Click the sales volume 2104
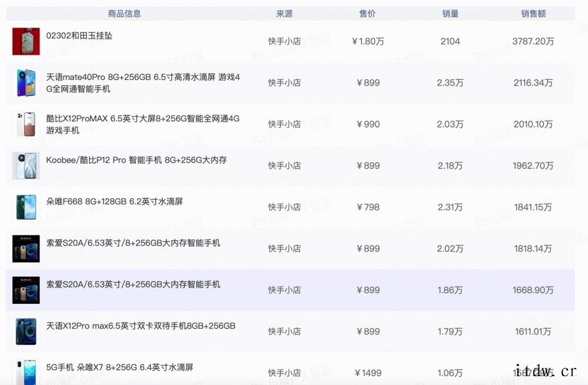 click(x=450, y=41)
